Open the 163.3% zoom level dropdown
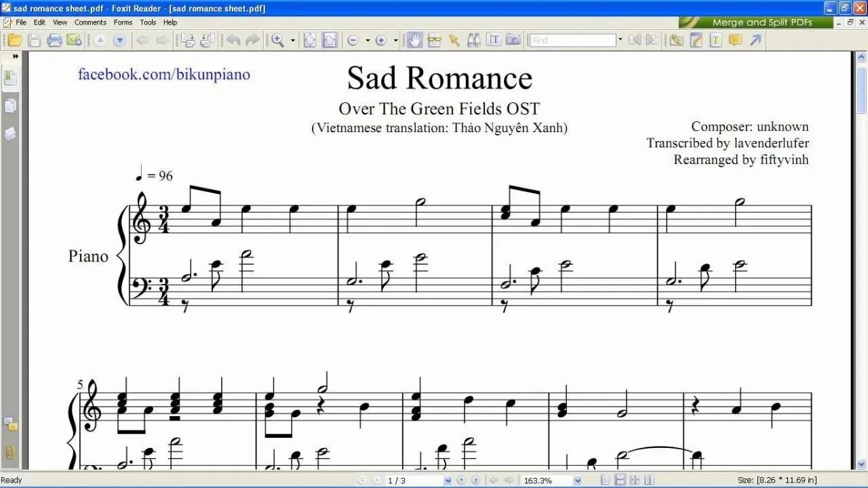This screenshot has width=868, height=488. [x=577, y=481]
